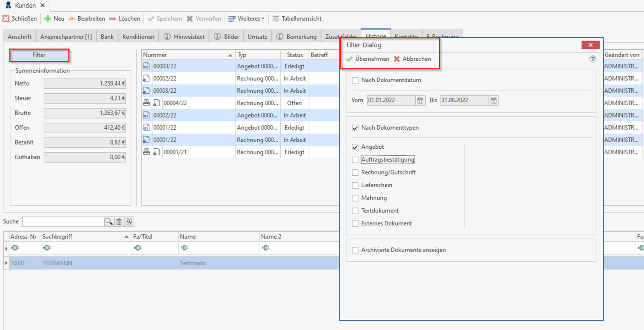The height and width of the screenshot is (330, 644).
Task: Enable the Nach Dokumentdatum checkbox
Action: tap(355, 80)
